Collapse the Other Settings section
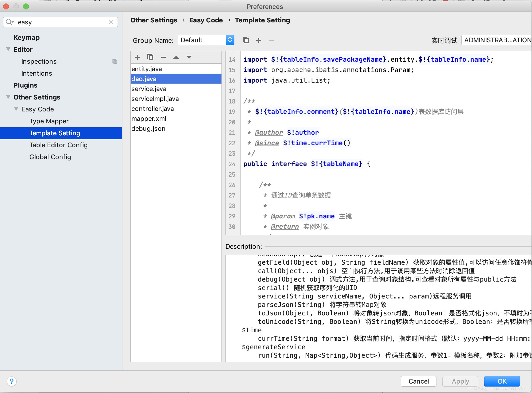The width and height of the screenshot is (532, 393). (x=8, y=97)
